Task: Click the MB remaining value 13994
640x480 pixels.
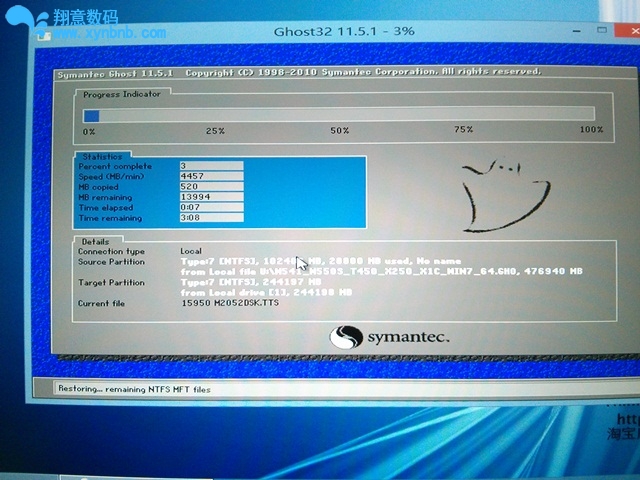Action: [x=211, y=197]
